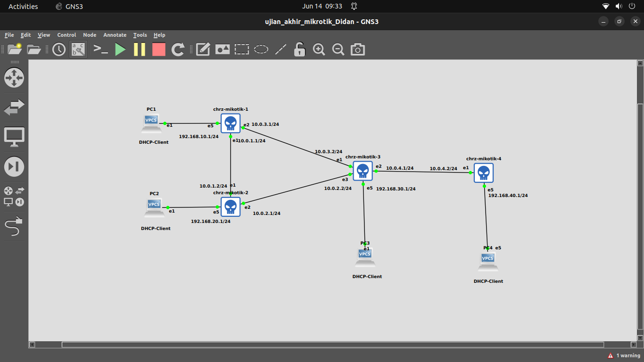
Task: Click the 192.168.30.1/24 label
Action: [396, 189]
